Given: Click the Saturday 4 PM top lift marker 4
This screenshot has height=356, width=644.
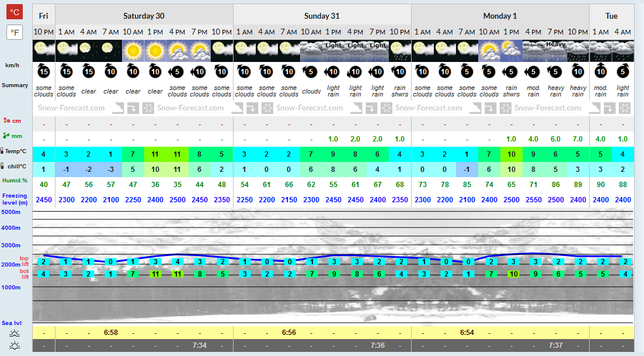Looking at the screenshot, I should tap(177, 261).
